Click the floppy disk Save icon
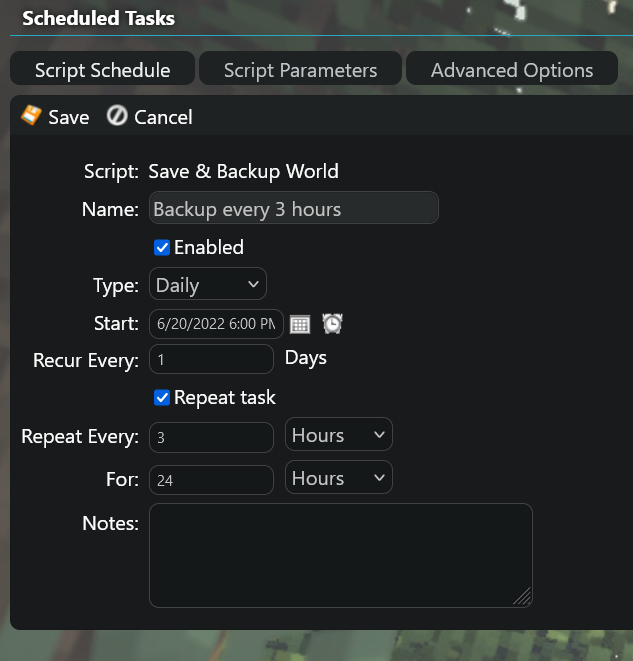This screenshot has height=661, width=633. tap(31, 116)
